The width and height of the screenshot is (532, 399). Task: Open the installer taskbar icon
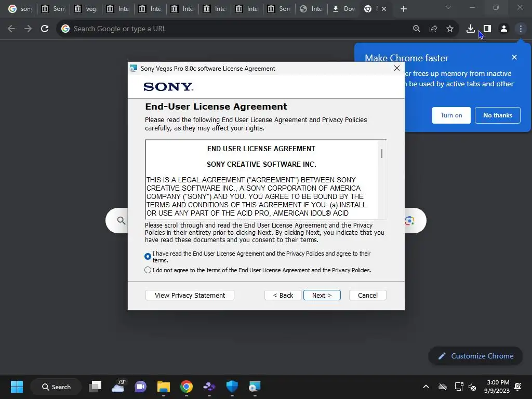[255, 387]
